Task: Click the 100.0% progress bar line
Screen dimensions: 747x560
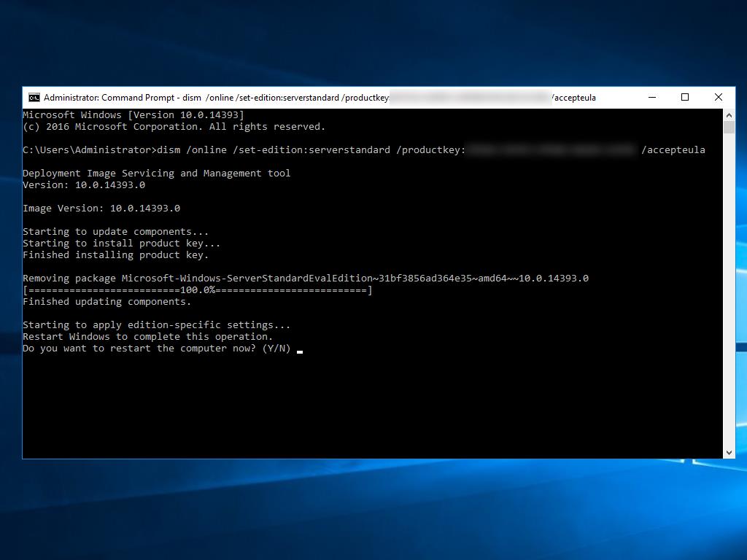Action: [197, 290]
